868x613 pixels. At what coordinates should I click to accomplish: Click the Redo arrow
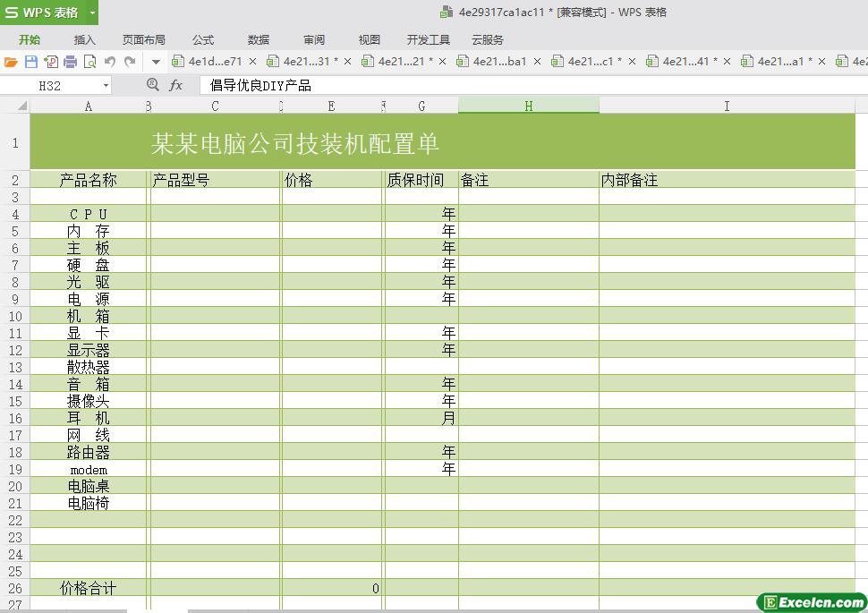(130, 62)
